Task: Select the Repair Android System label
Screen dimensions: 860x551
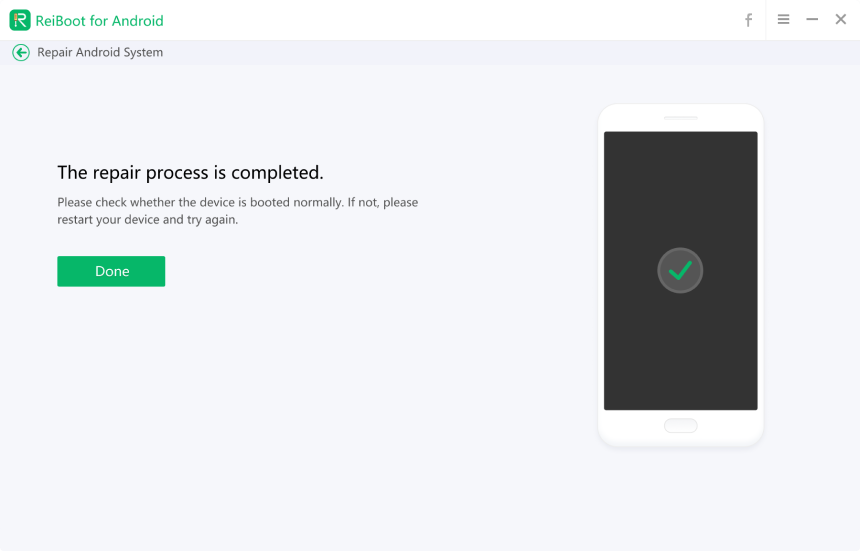Action: click(x=100, y=53)
